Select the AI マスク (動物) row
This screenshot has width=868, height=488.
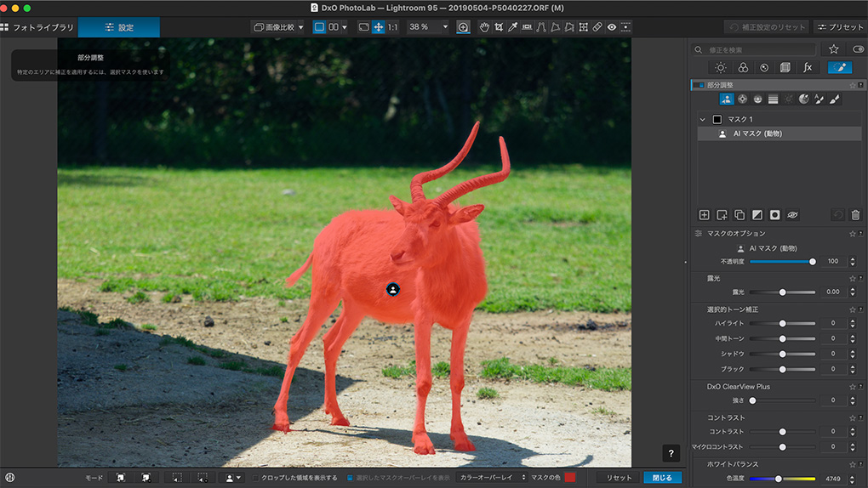pos(779,133)
